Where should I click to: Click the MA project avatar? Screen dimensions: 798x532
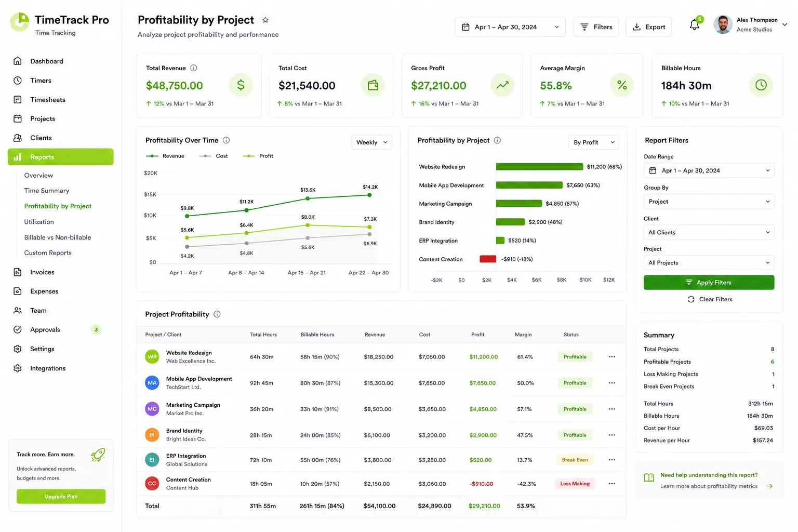tap(152, 383)
